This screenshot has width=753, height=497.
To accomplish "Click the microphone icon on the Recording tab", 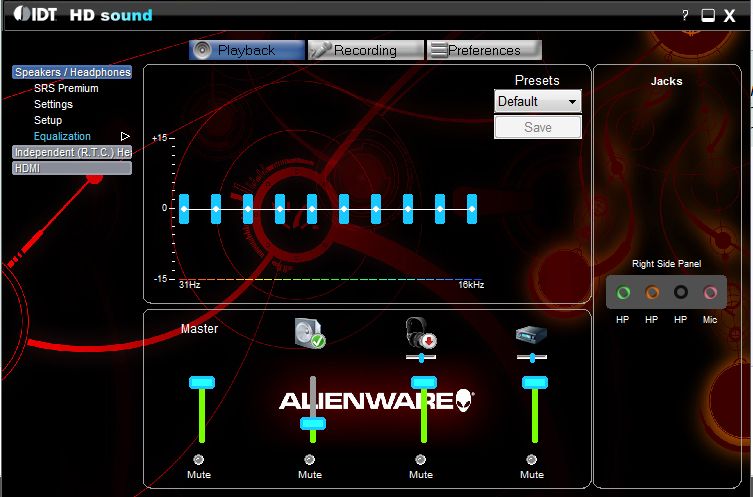I will [x=320, y=50].
